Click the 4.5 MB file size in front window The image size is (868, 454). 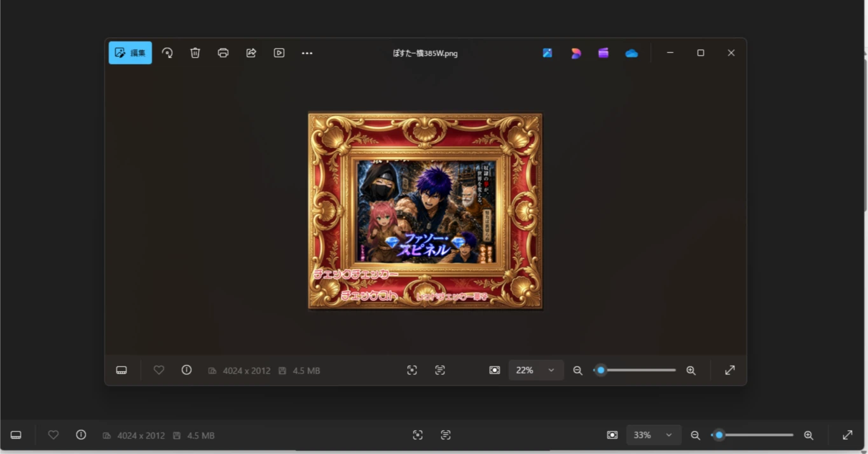pyautogui.click(x=306, y=371)
